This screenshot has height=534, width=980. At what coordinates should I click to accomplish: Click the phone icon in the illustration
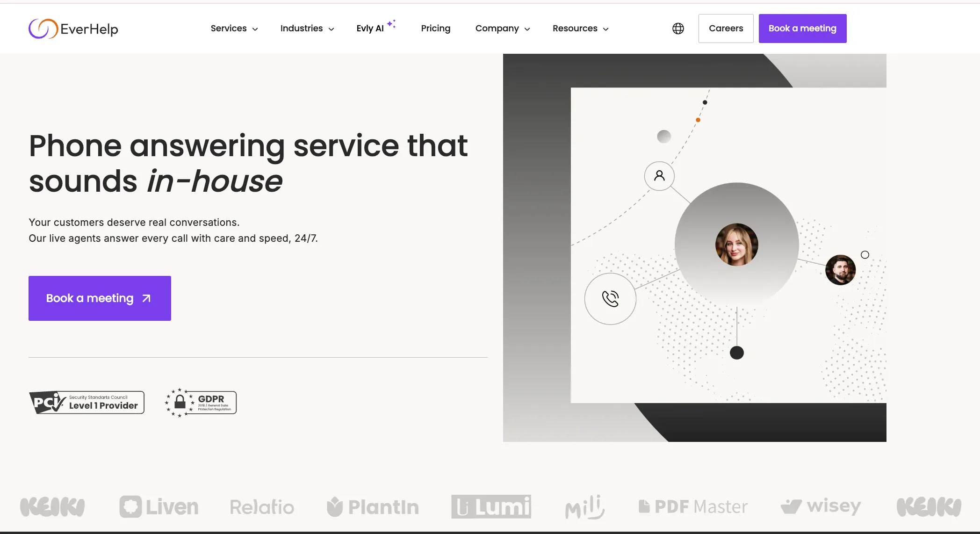(x=610, y=299)
